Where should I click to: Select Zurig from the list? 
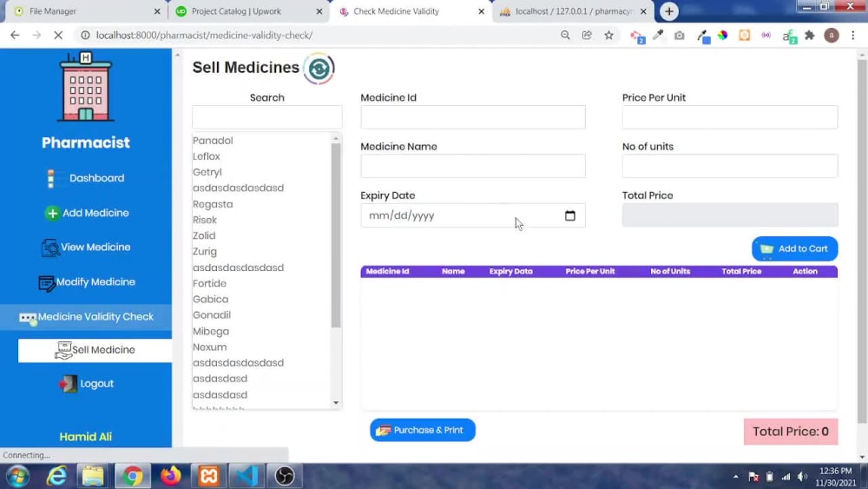coord(205,251)
